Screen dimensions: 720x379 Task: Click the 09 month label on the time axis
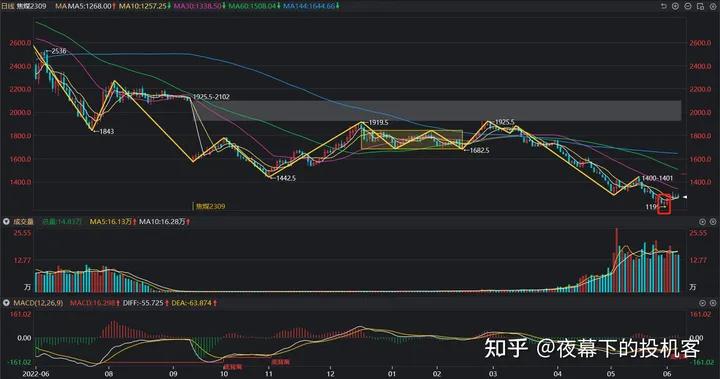[173, 374]
